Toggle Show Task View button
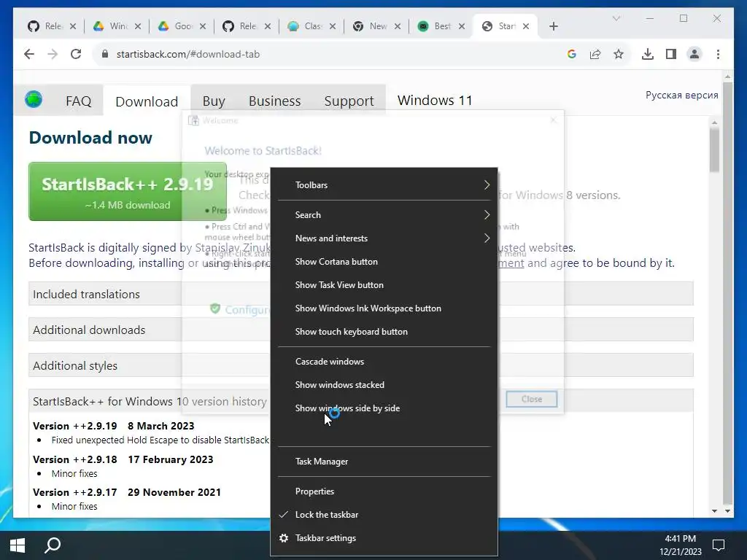747x560 pixels. pyautogui.click(x=384, y=285)
